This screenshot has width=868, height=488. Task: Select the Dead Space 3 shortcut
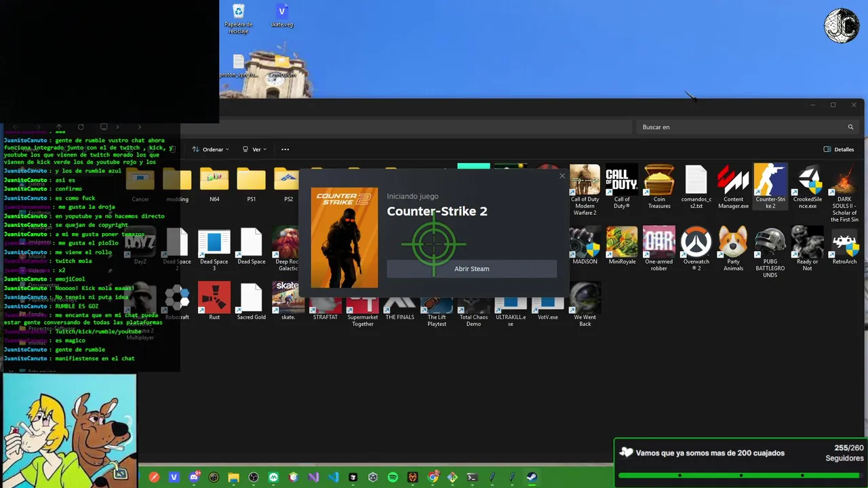point(214,249)
